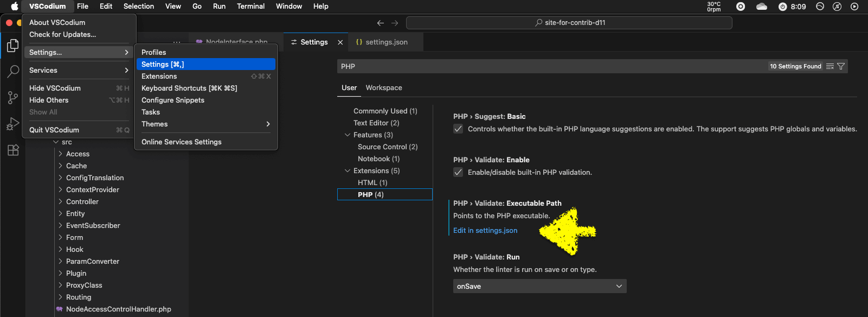Open the Explorer view in the activity bar
The height and width of the screenshot is (317, 868).
click(13, 46)
